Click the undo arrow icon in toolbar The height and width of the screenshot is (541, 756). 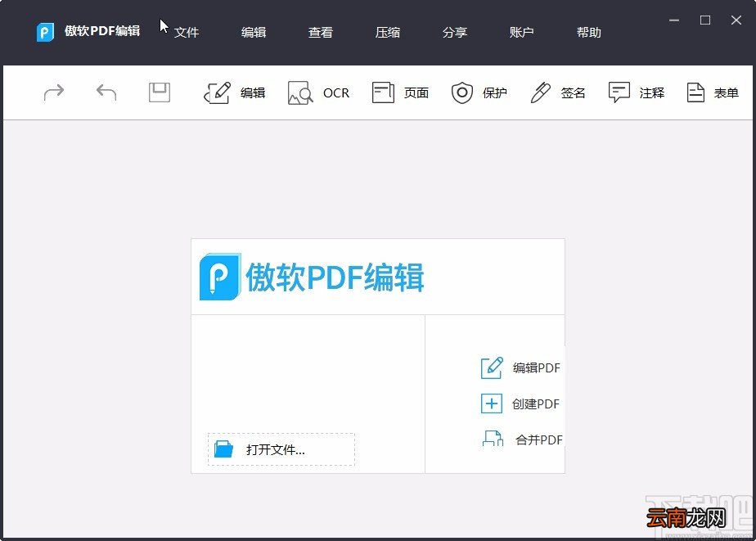106,92
